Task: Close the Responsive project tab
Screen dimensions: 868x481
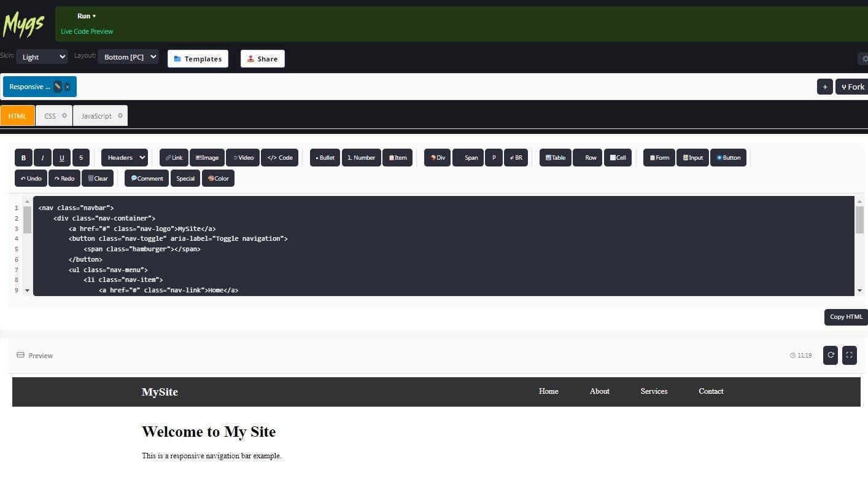Action: pos(68,87)
